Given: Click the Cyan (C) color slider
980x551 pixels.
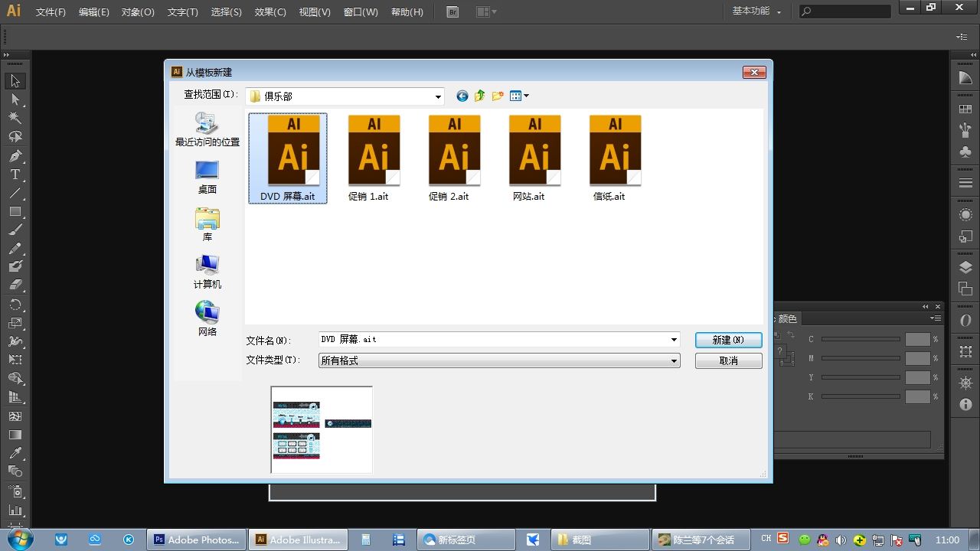Looking at the screenshot, I should (x=861, y=339).
